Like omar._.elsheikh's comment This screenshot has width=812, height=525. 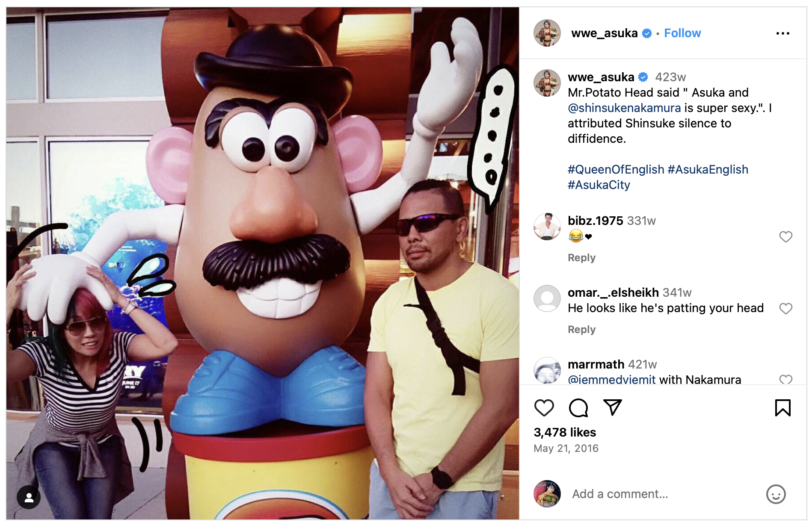click(x=786, y=309)
